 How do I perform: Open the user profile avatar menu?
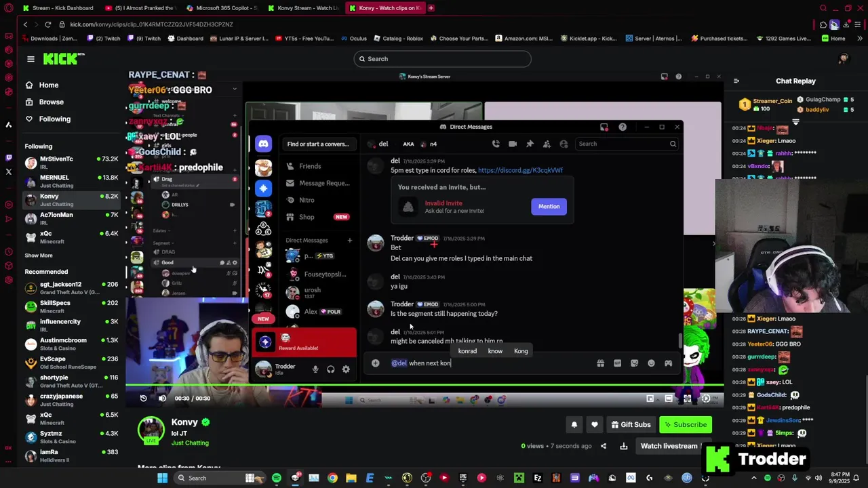(843, 59)
